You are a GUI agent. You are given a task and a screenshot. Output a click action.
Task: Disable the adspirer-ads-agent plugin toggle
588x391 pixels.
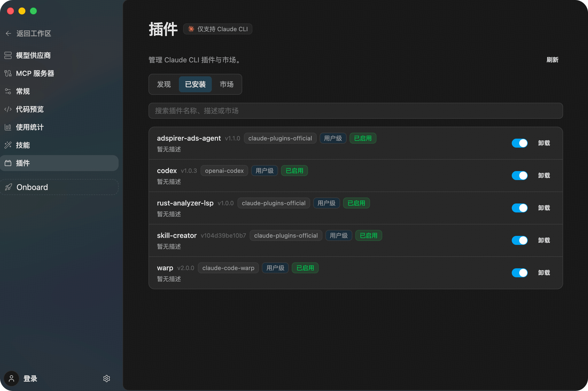(x=519, y=143)
